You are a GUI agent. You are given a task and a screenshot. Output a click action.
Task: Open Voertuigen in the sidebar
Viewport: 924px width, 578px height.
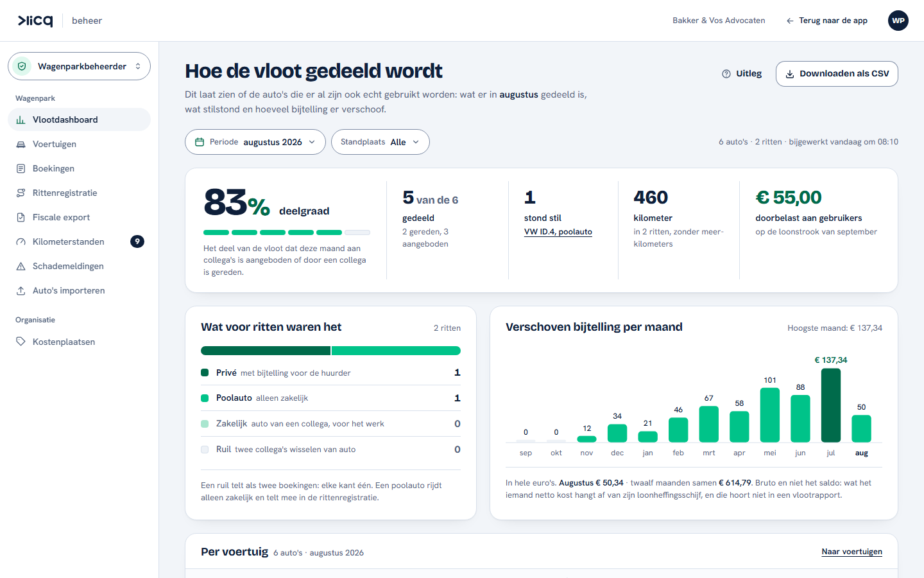click(x=79, y=144)
